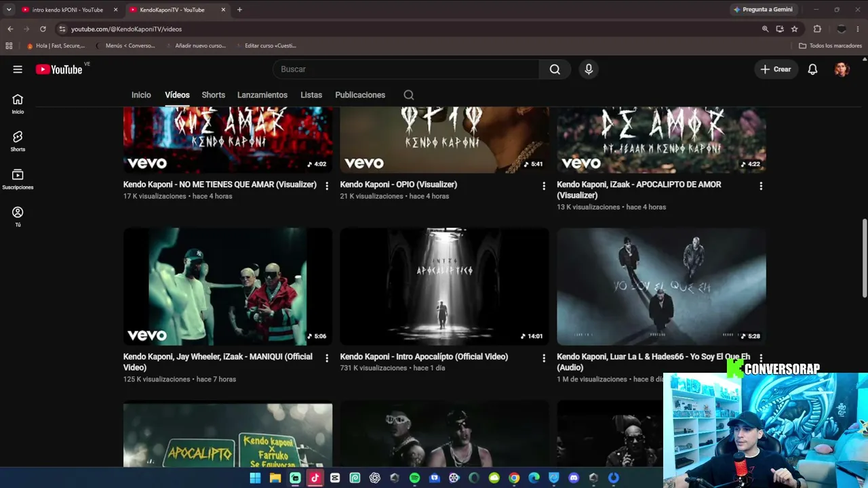This screenshot has height=488, width=868.
Task: Open the Listas channel tab
Action: point(311,95)
